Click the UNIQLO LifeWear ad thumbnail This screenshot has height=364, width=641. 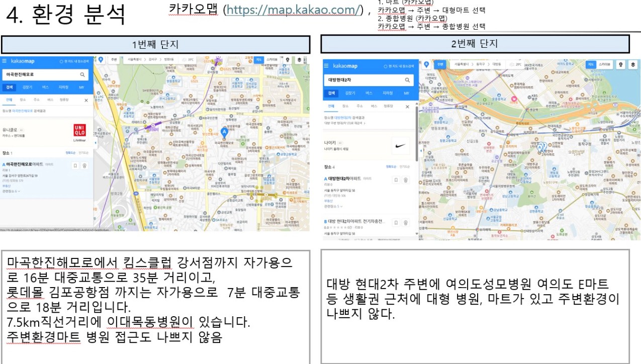coord(79,133)
